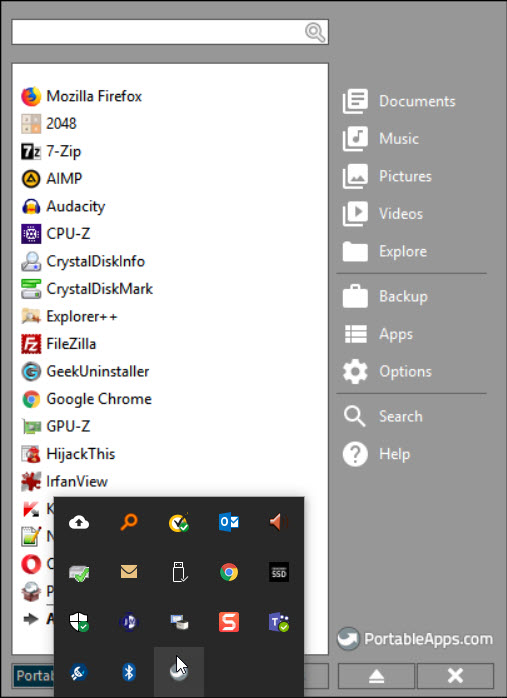
Task: Click the Chrome tray icon
Action: click(x=229, y=572)
